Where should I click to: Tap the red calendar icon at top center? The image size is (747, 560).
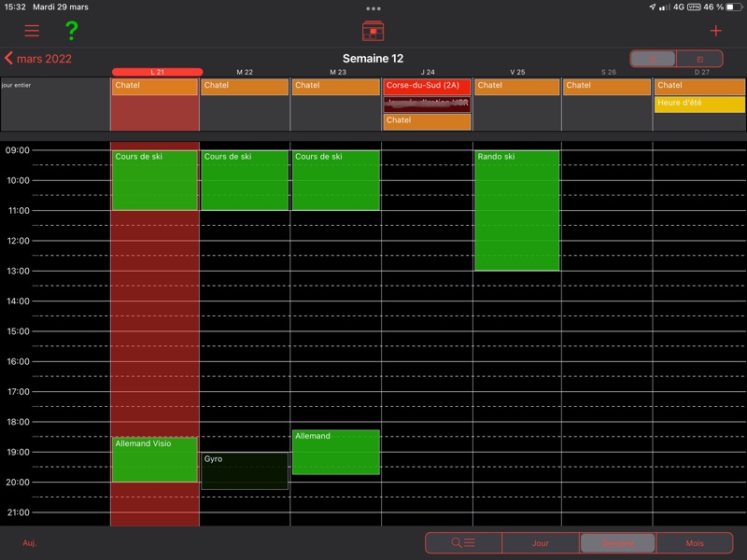[373, 31]
